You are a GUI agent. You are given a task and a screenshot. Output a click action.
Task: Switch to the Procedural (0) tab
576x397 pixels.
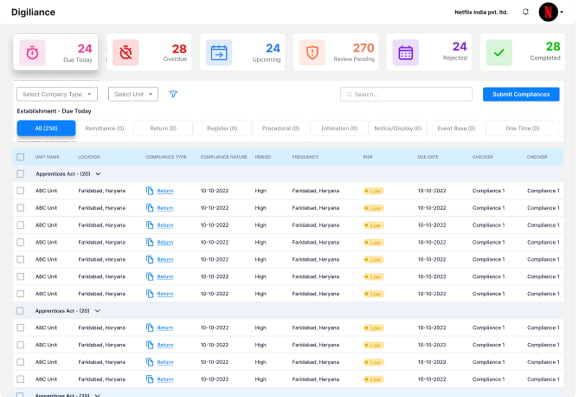[x=281, y=128]
